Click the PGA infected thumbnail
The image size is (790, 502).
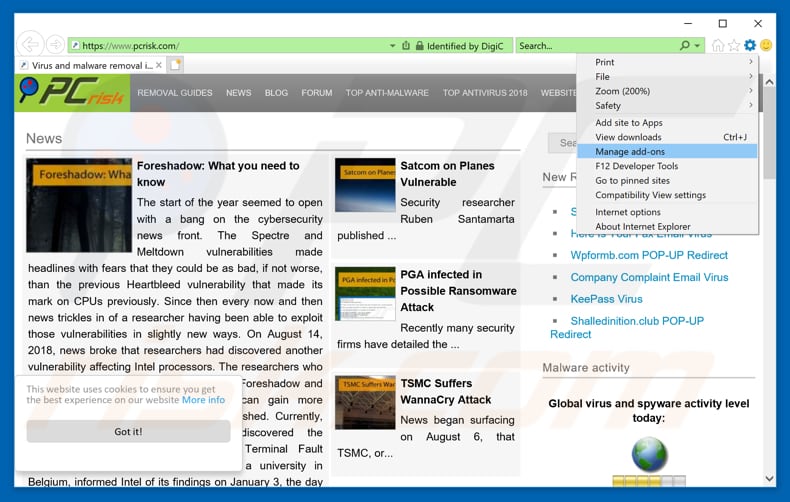coord(365,294)
